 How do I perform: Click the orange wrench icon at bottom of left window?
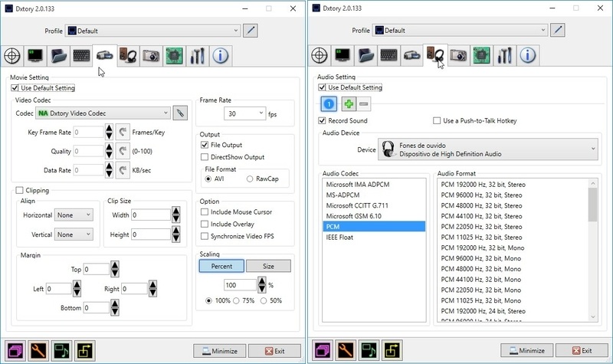point(38,350)
